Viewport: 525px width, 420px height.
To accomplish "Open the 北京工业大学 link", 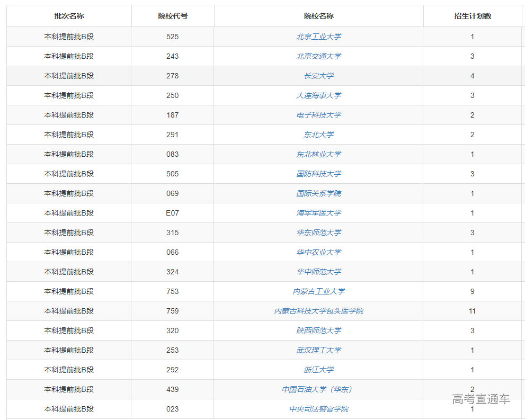I will tap(318, 37).
